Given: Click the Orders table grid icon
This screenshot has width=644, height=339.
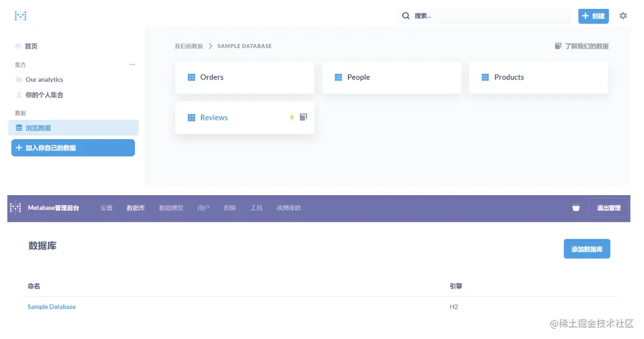Looking at the screenshot, I should (x=191, y=77).
